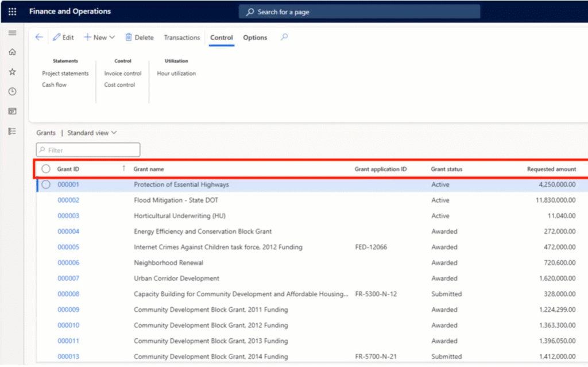This screenshot has width=588, height=367.
Task: Click the Delete button
Action: pyautogui.click(x=140, y=37)
